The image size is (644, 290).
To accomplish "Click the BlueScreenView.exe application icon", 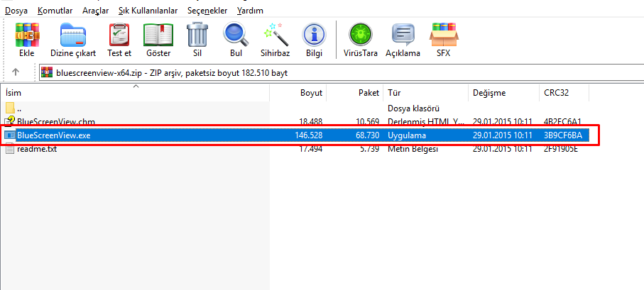I will pos(10,135).
